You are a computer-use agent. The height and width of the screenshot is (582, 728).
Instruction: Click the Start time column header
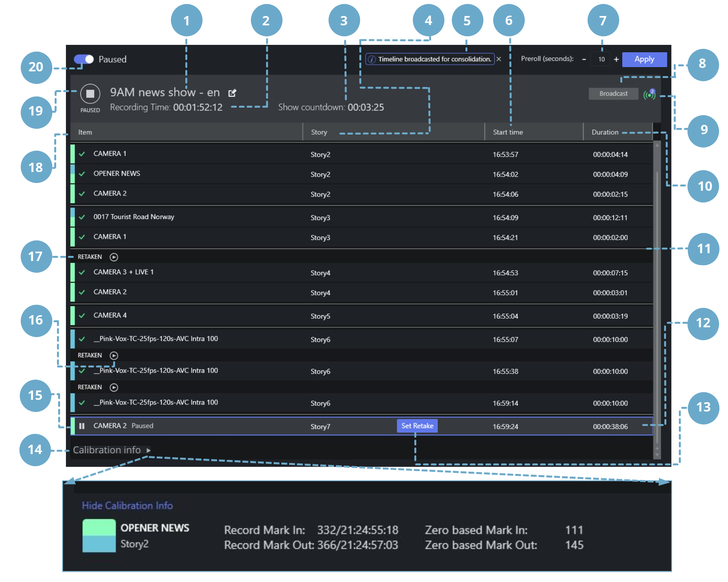pos(508,132)
